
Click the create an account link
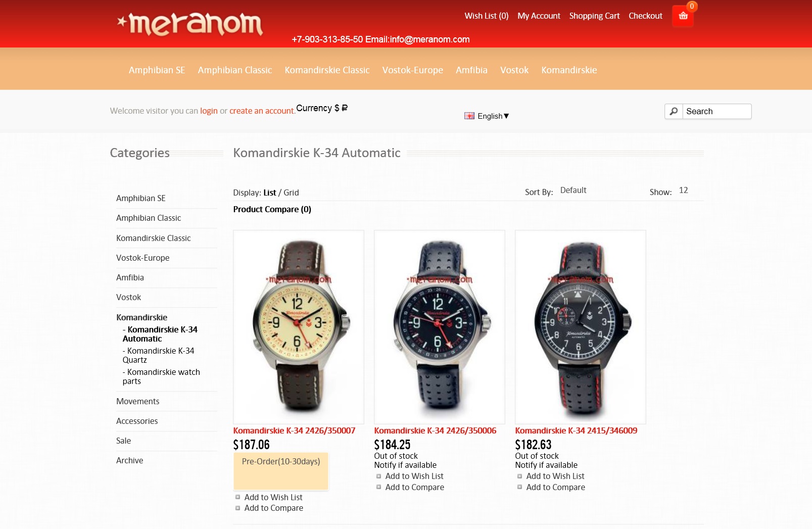point(261,111)
